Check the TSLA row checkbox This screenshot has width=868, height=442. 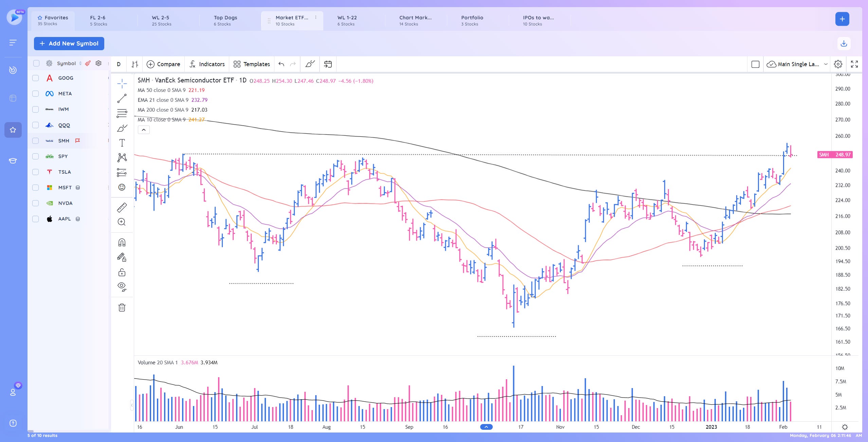tap(35, 172)
